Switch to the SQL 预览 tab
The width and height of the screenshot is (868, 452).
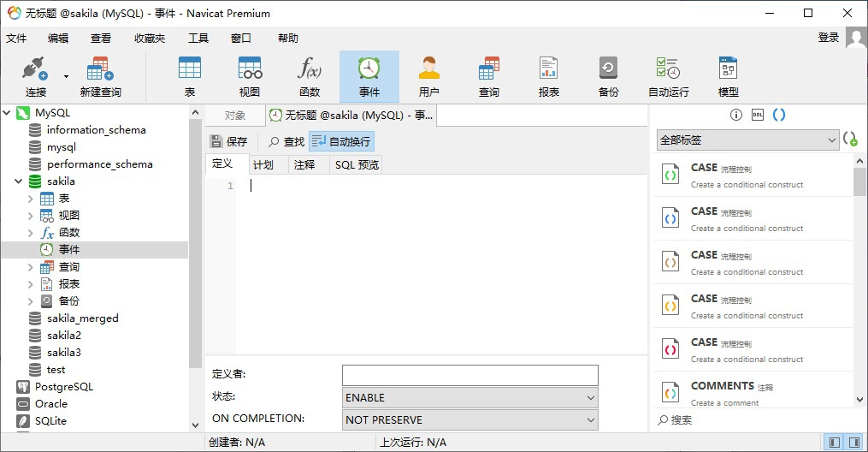coord(357,164)
